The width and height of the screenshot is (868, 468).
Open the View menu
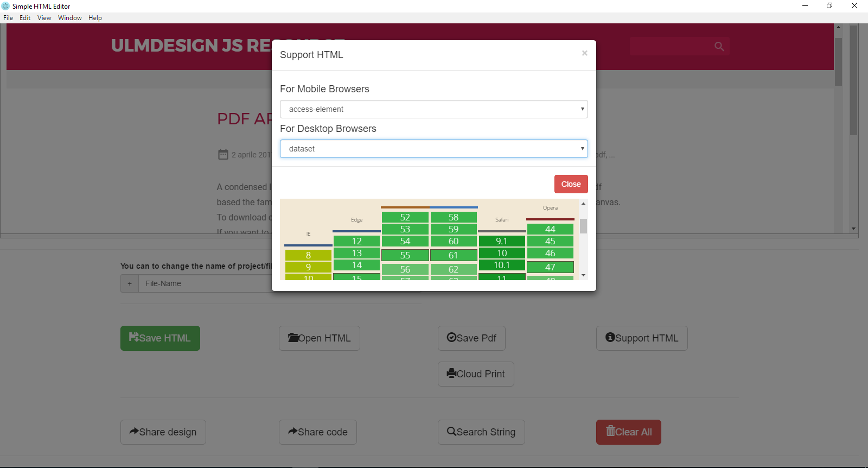tap(44, 18)
